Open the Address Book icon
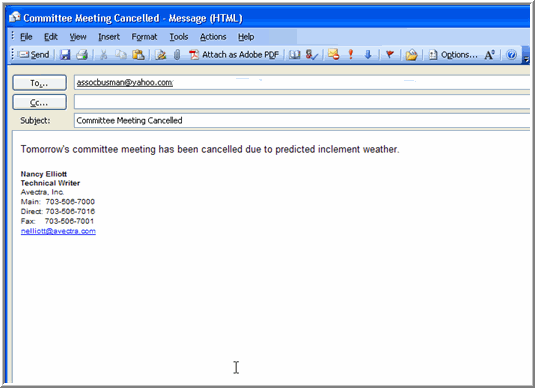 pos(294,55)
